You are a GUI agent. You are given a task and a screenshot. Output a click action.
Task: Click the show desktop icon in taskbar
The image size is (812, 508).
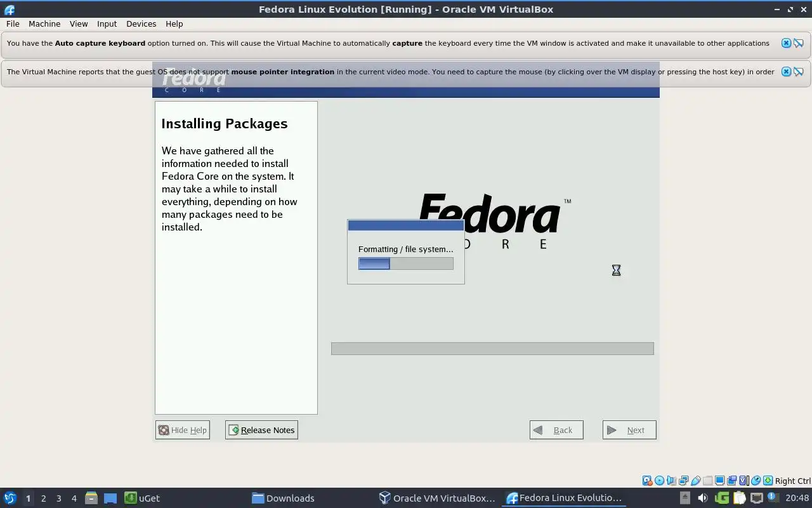click(110, 498)
